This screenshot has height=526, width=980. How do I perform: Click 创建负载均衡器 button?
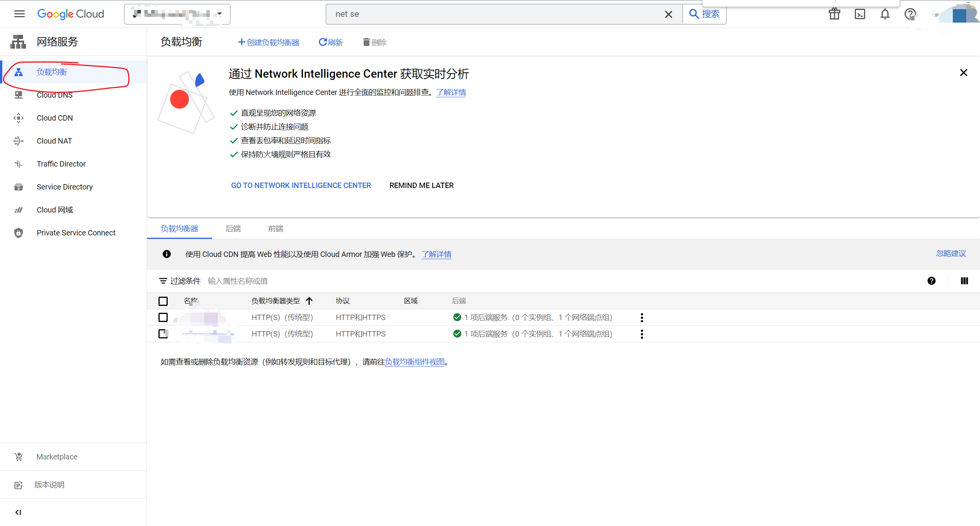[x=269, y=42]
